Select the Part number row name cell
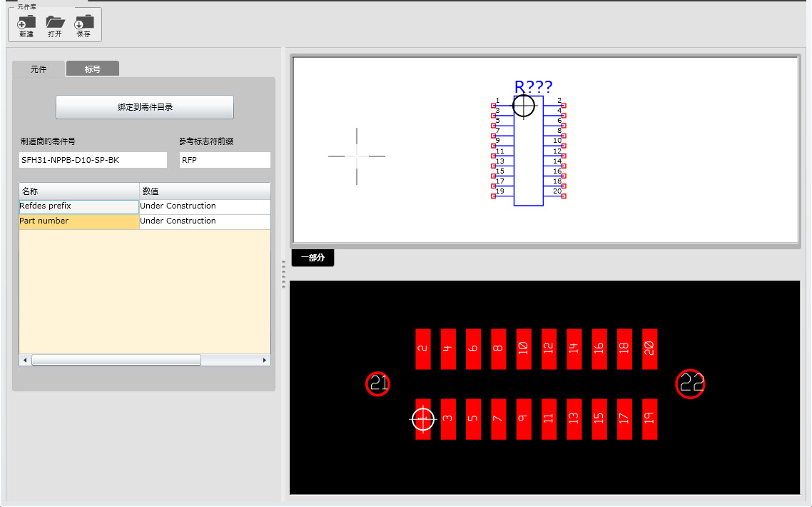 coord(79,222)
